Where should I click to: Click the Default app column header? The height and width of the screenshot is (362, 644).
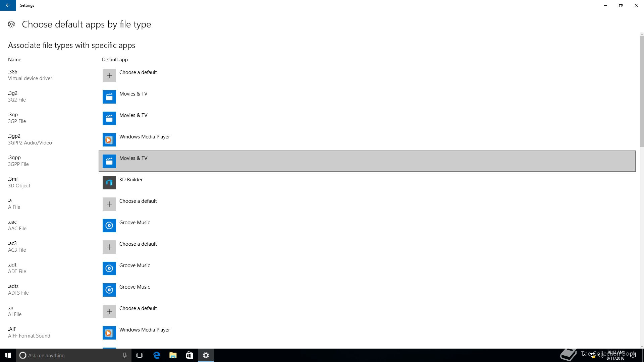point(115,60)
